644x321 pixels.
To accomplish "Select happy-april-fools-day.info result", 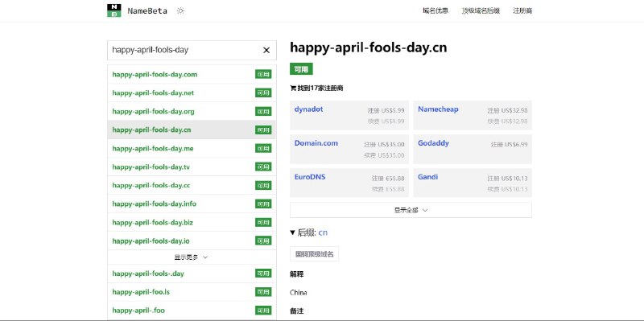I will click(x=192, y=204).
